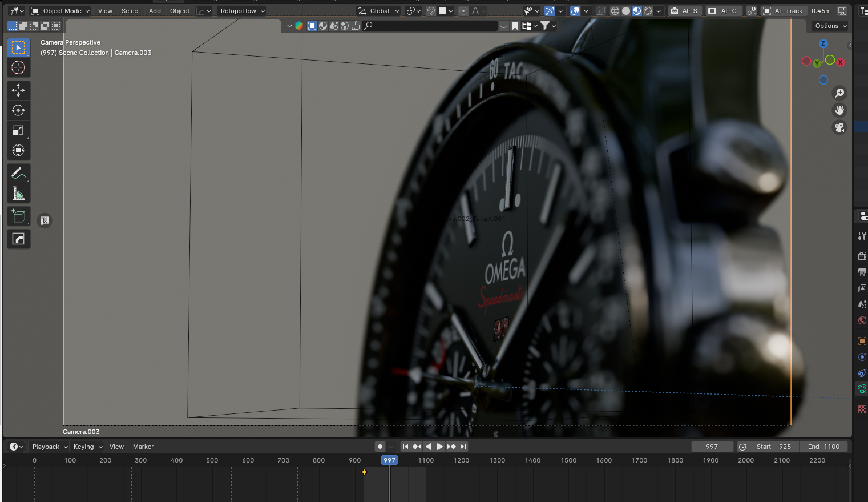
Task: Click the Z axis on the navigation gizmo
Action: (x=823, y=43)
